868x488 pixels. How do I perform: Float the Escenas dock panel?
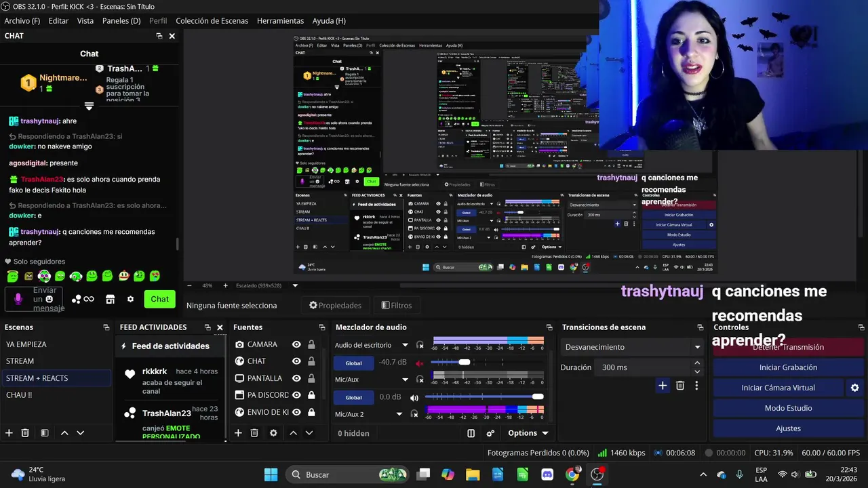click(x=106, y=327)
